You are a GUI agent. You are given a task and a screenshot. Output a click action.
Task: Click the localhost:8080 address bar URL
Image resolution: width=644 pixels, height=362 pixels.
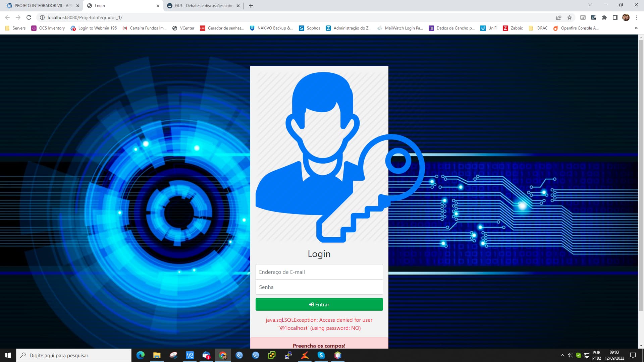(85, 17)
